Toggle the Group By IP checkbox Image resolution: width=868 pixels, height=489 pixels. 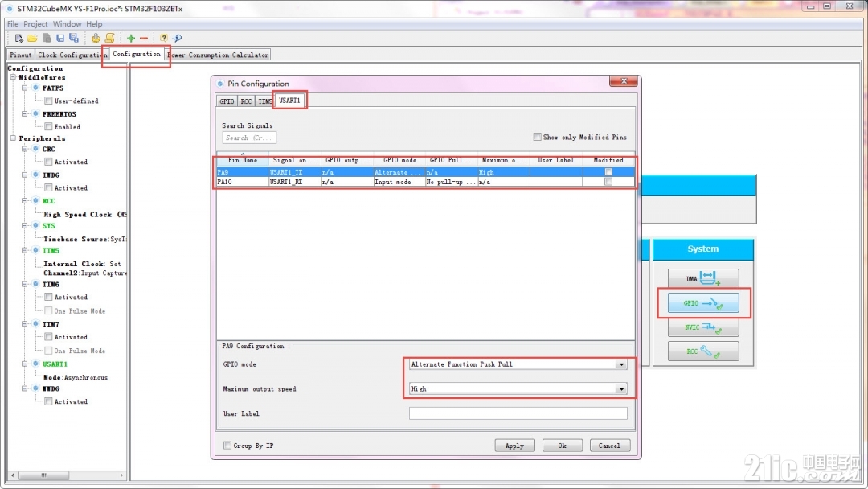point(227,446)
